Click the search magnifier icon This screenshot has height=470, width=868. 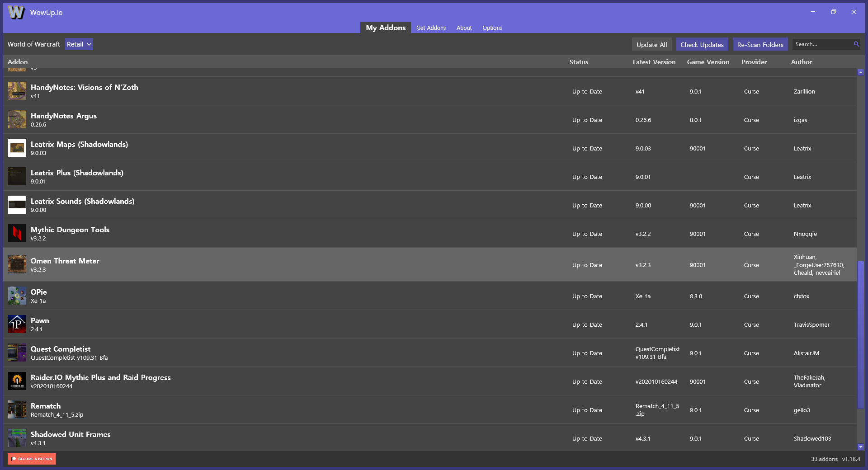(856, 44)
